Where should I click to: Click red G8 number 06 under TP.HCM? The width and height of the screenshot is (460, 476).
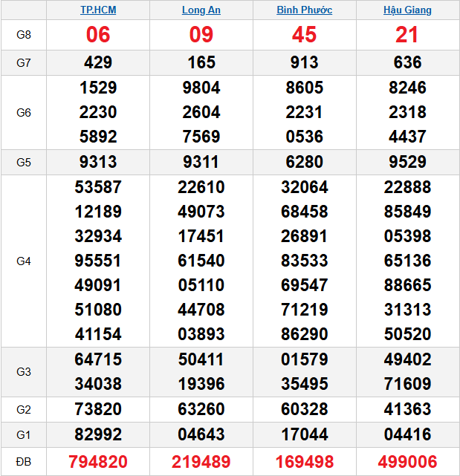[98, 35]
